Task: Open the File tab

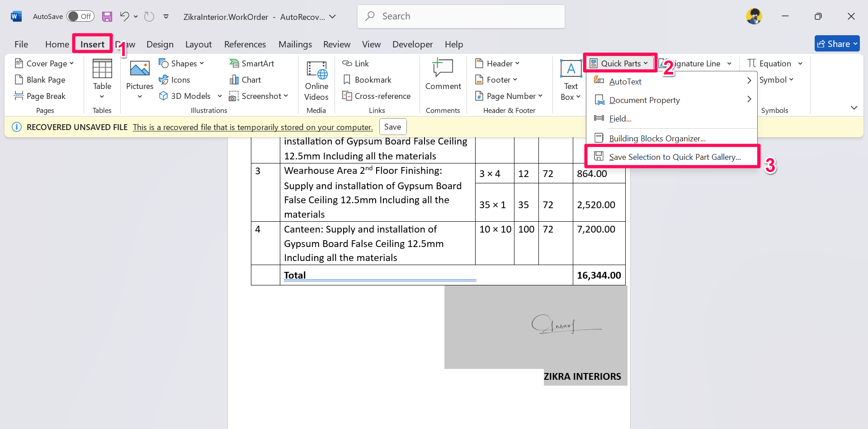Action: point(21,44)
